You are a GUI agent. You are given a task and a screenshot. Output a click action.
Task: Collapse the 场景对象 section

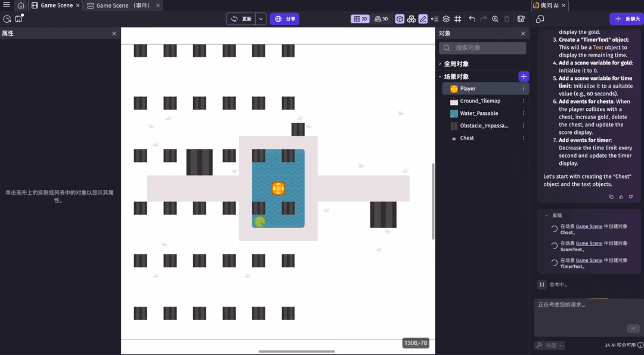click(x=440, y=77)
